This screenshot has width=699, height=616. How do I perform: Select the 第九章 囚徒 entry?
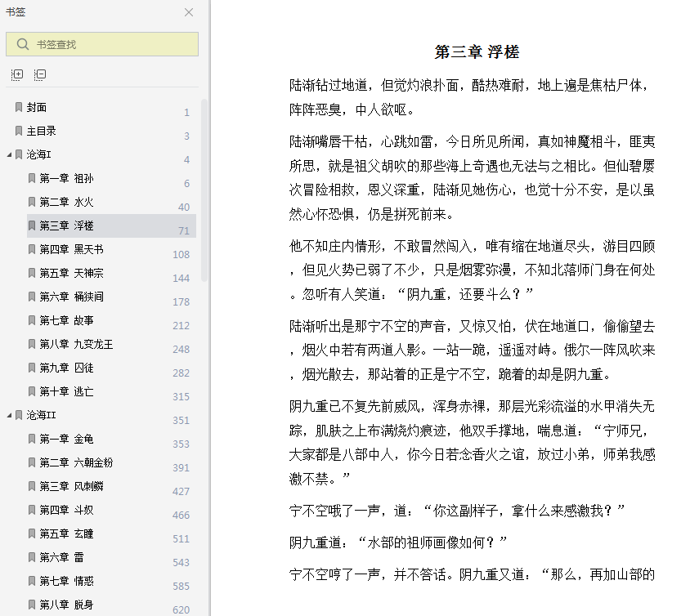(66, 368)
